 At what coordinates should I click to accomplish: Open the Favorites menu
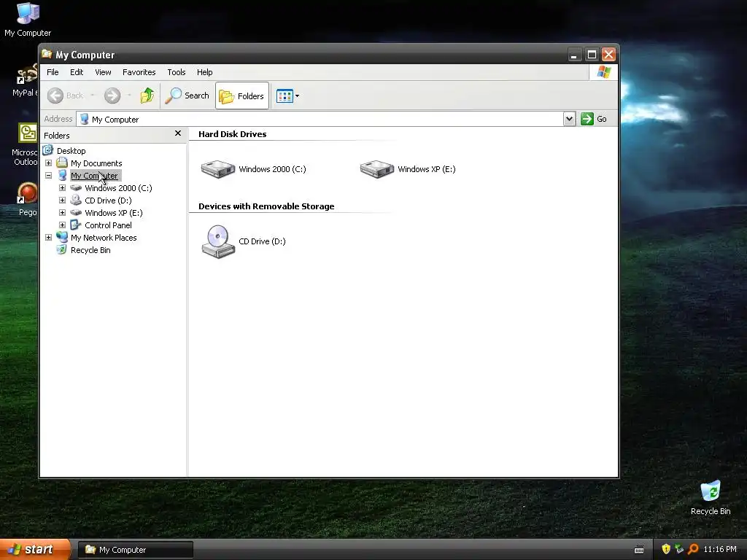(x=139, y=72)
